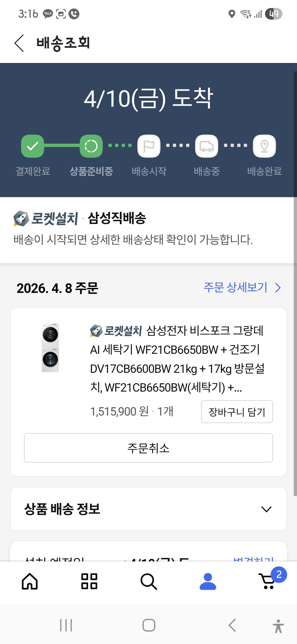Image resolution: width=297 pixels, height=644 pixels.
Task: Open the My account profile icon
Action: (208, 581)
